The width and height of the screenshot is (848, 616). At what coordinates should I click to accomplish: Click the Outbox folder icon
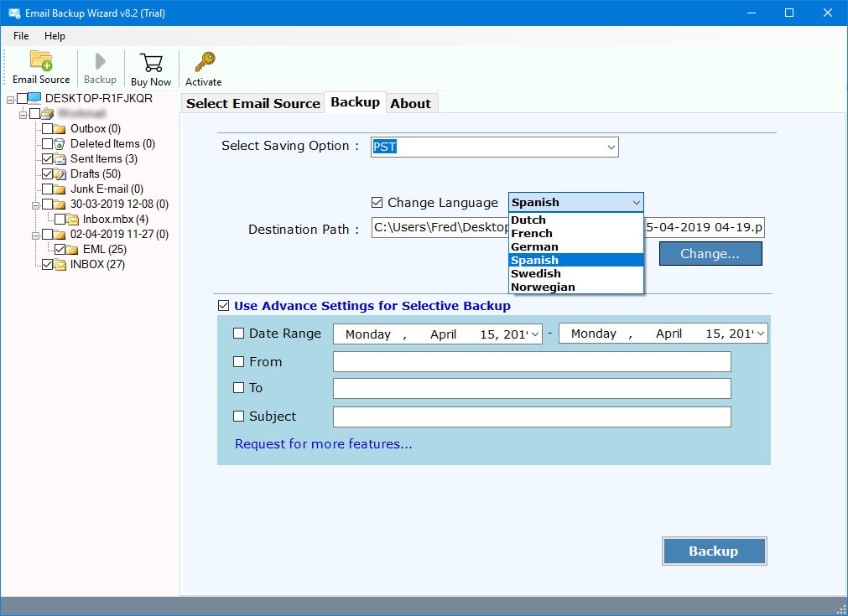(x=60, y=128)
